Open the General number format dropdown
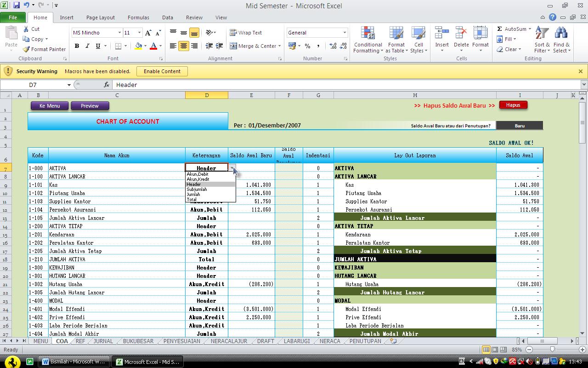Image resolution: width=588 pixels, height=368 pixels. tap(345, 33)
